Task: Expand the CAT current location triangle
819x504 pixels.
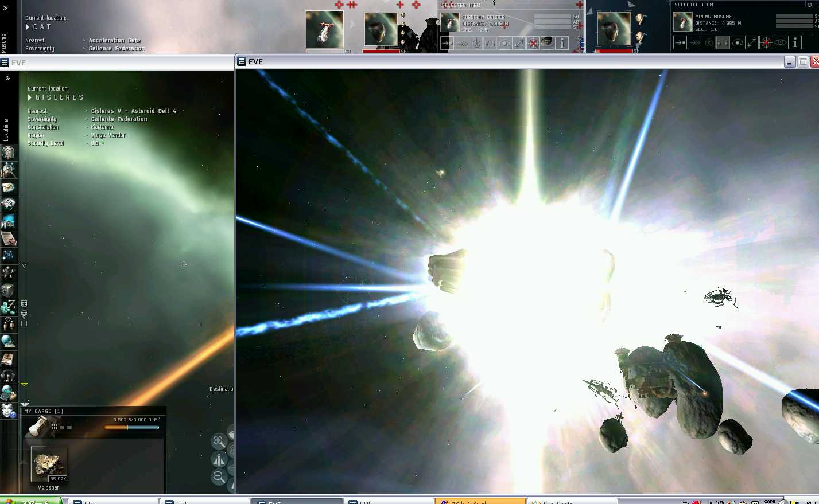Action: [x=28, y=27]
